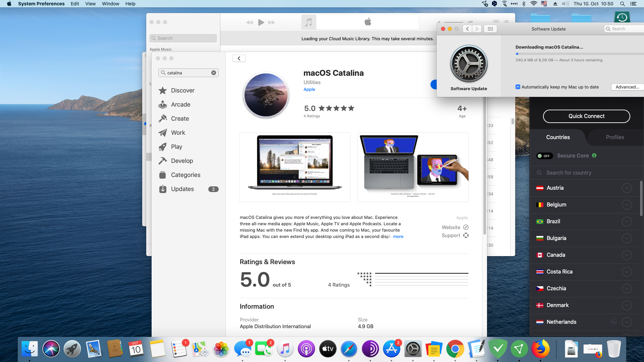Image resolution: width=644 pixels, height=362 pixels.
Task: Open the Edit menu
Action: click(75, 4)
